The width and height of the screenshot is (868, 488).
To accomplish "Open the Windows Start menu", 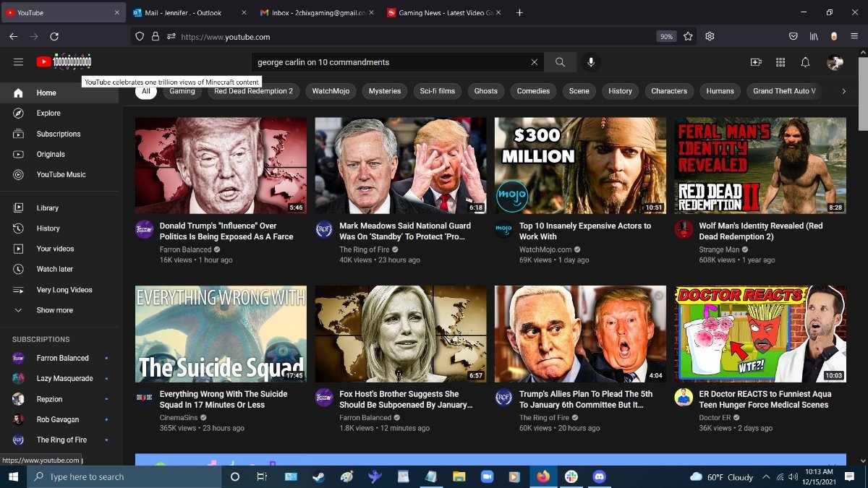I will 13,477.
